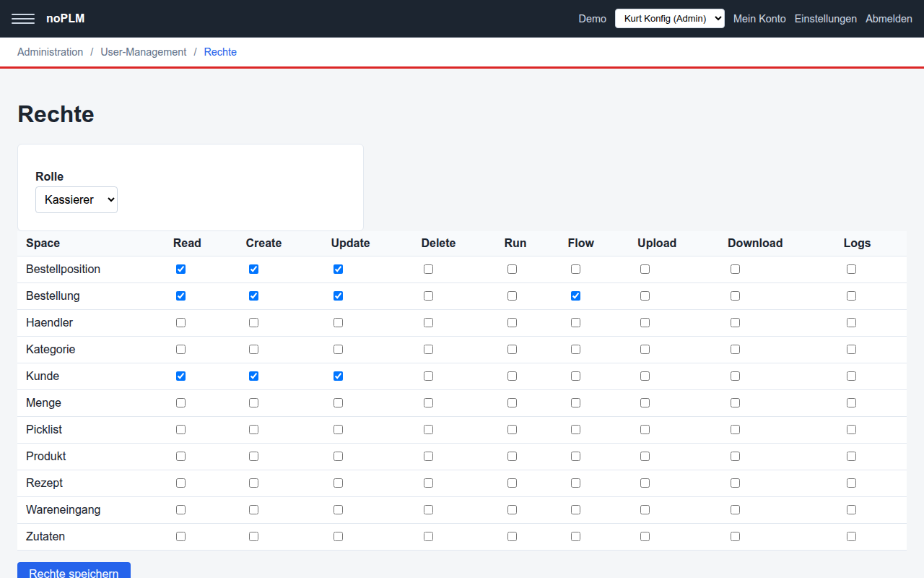Enable Run for Picklist
Image resolution: width=924 pixels, height=578 pixels.
coord(513,429)
